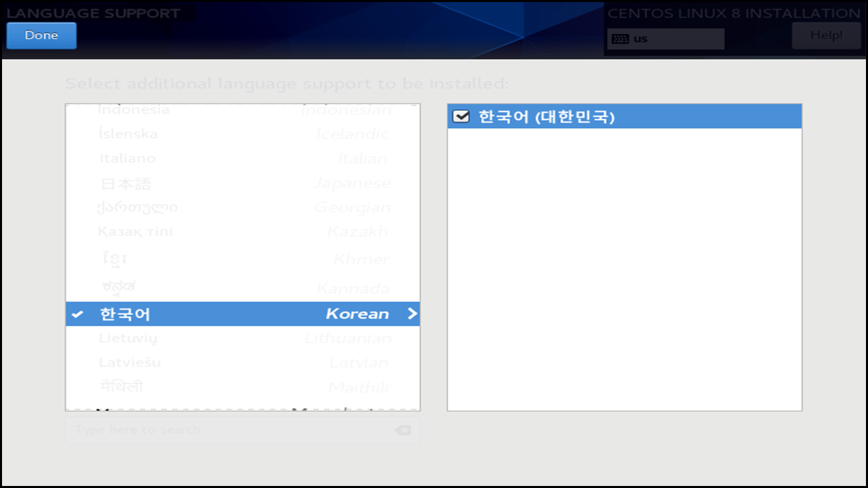Select the Maithili language row
Screen dimensions: 868x488
pyautogui.click(x=243, y=388)
